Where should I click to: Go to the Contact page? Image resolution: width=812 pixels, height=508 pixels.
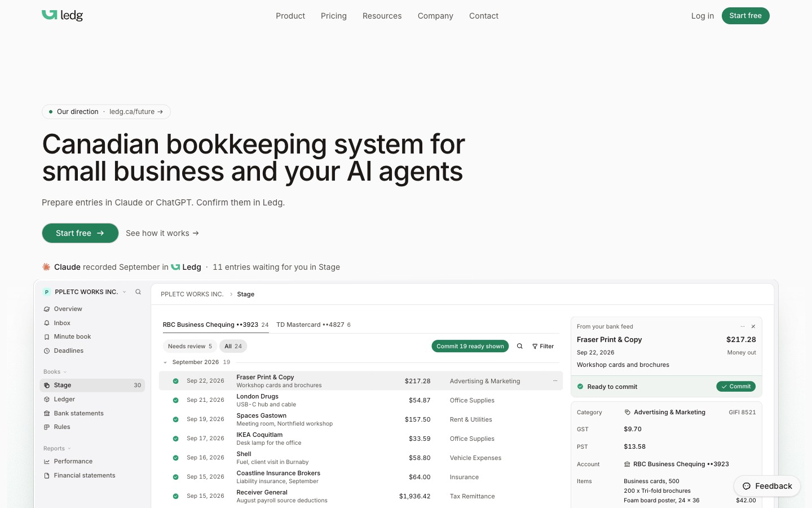click(x=484, y=16)
